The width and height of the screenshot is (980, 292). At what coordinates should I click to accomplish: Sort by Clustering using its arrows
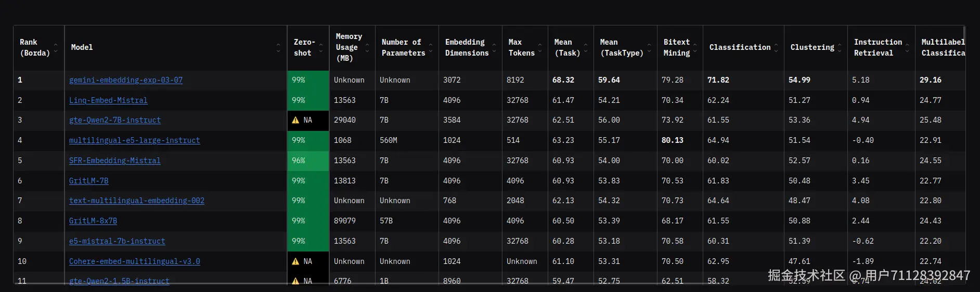(x=840, y=48)
